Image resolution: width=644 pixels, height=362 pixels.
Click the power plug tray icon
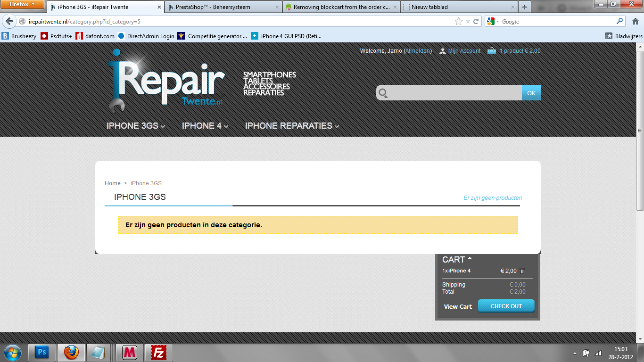(586, 353)
